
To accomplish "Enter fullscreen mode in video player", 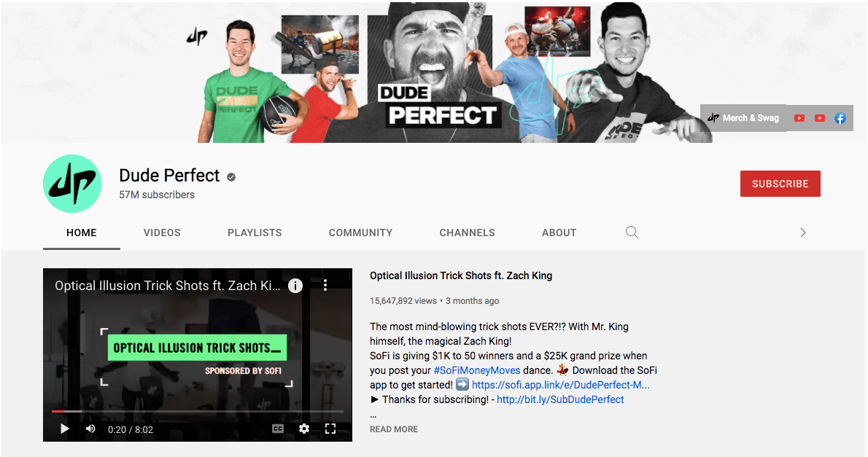I will click(330, 429).
